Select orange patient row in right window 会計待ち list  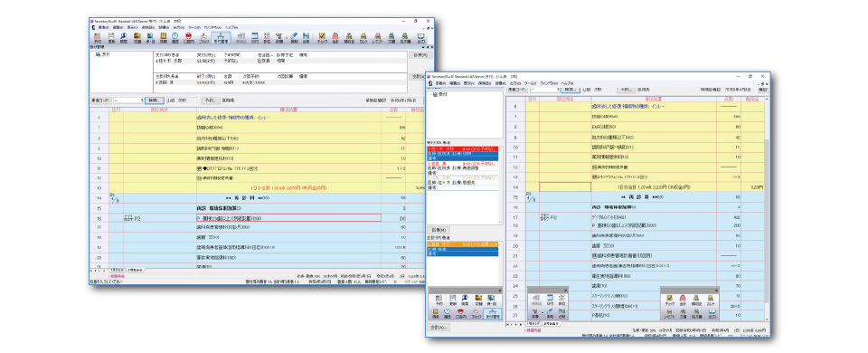(x=462, y=243)
